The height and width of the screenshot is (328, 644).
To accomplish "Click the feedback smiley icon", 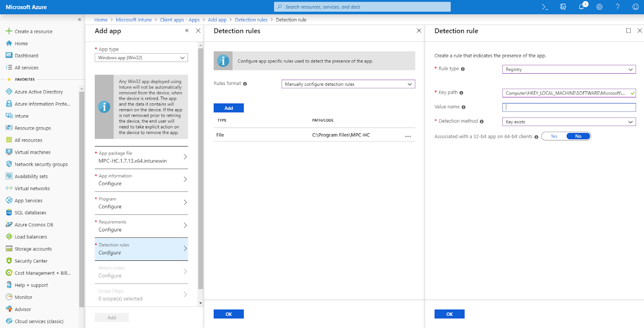I will pos(636,7).
